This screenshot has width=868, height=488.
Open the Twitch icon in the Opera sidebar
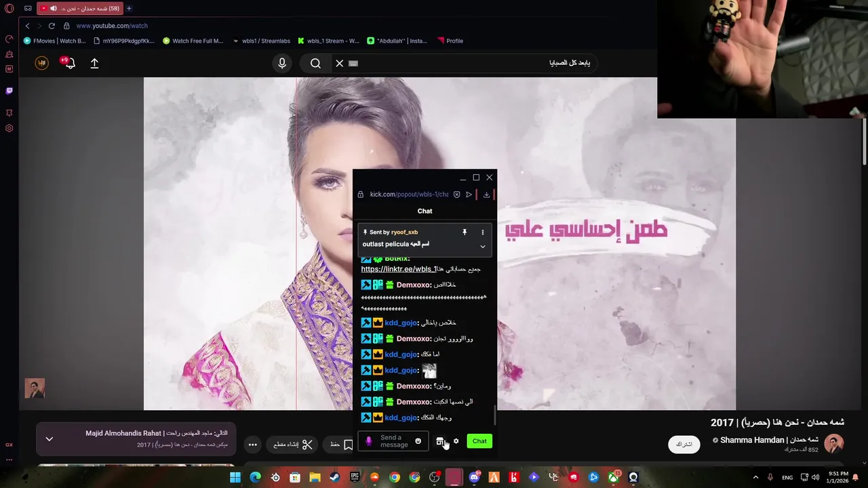coord(9,90)
